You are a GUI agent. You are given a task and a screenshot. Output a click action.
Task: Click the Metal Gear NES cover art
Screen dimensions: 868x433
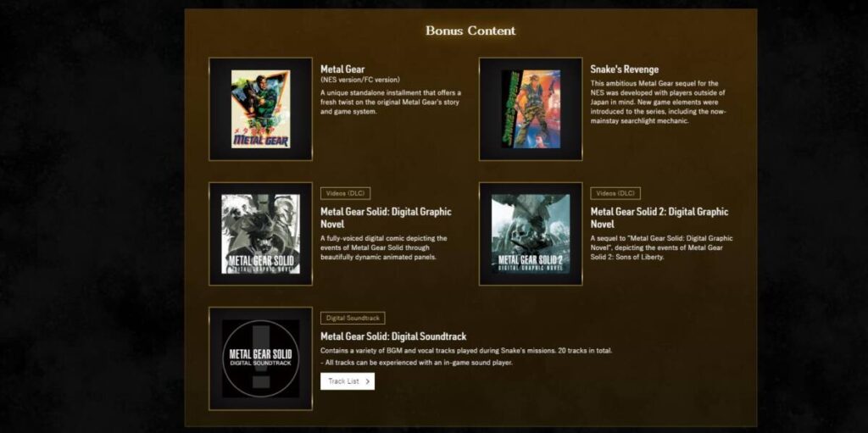tap(260, 108)
